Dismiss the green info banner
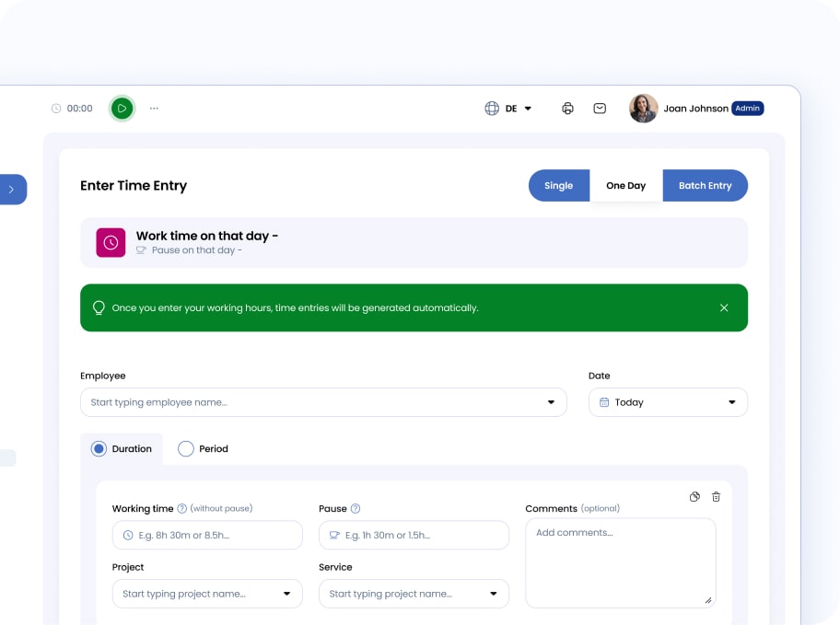This screenshot has height=625, width=840. (x=724, y=307)
